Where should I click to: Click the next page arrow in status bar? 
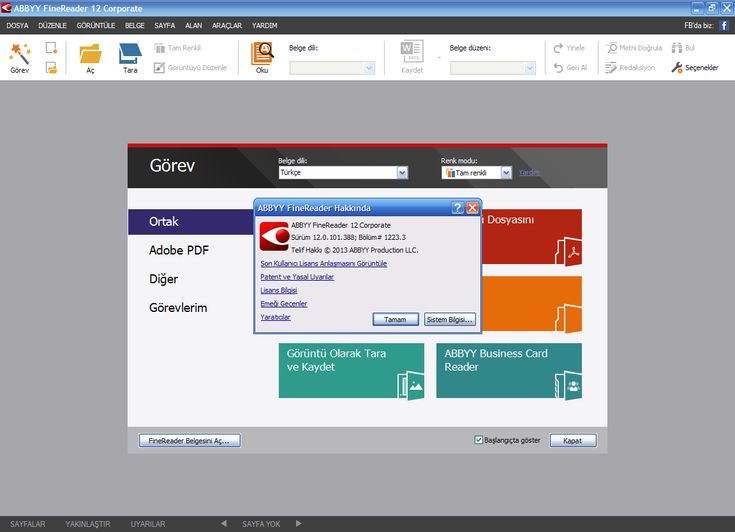click(299, 524)
